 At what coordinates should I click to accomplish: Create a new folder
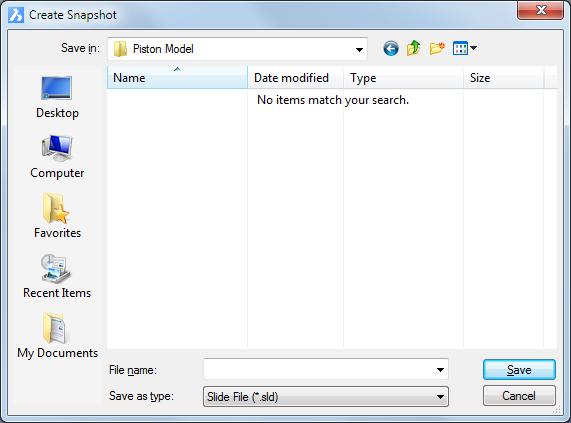[x=437, y=48]
